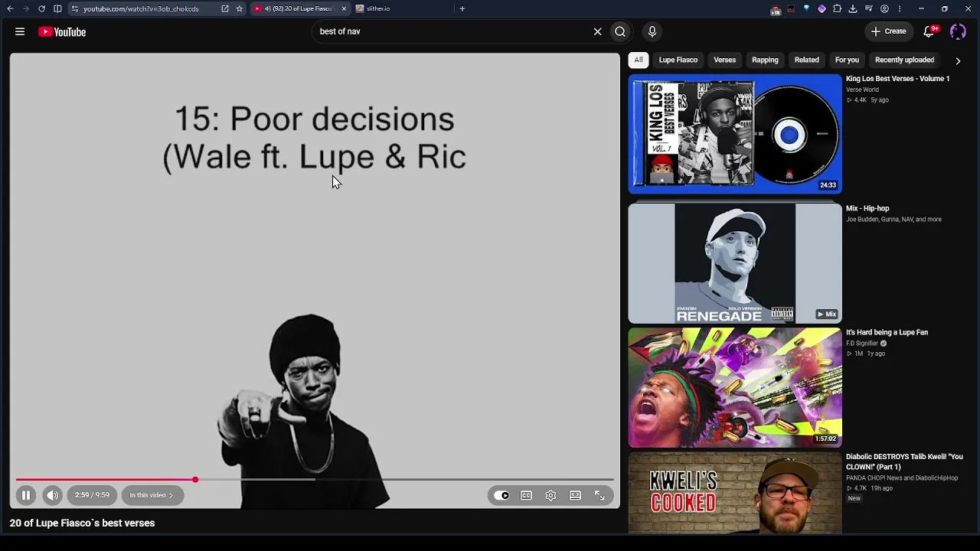Select the 'Lupe Fiasco' filter chip
The image size is (980, 551).
678,60
